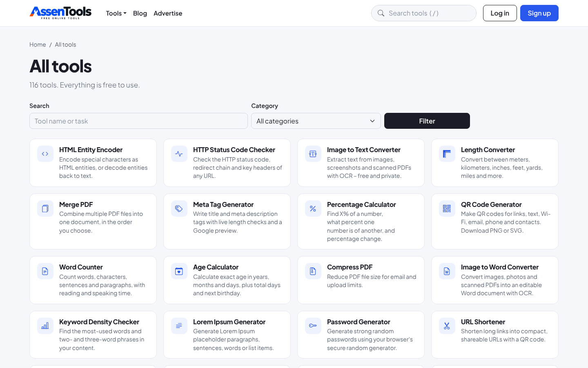Click the Length Converter ruler icon
This screenshot has width=588, height=368.
[x=447, y=154]
